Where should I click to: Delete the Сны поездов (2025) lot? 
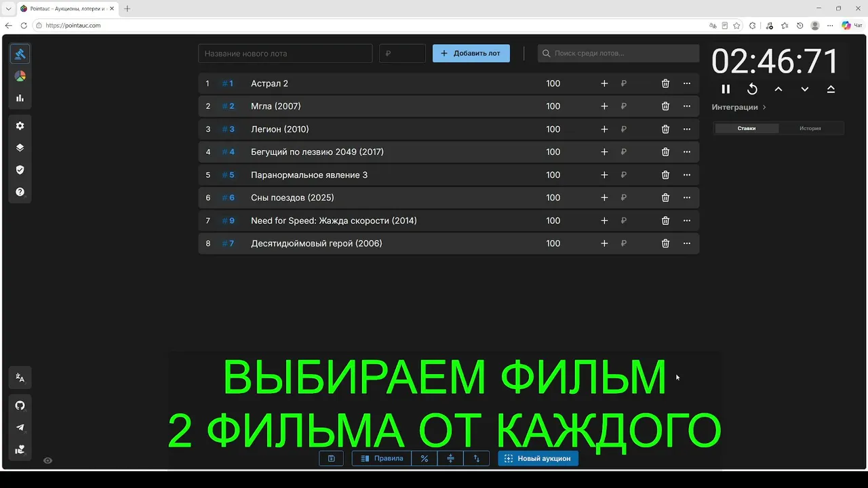tap(665, 198)
